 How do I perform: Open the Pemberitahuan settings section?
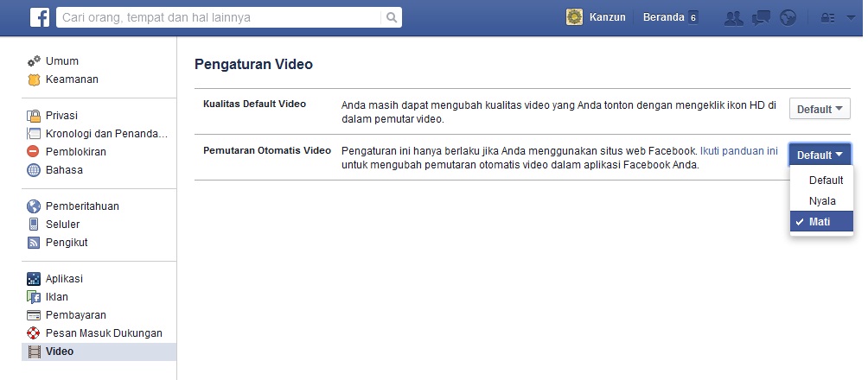[x=82, y=206]
